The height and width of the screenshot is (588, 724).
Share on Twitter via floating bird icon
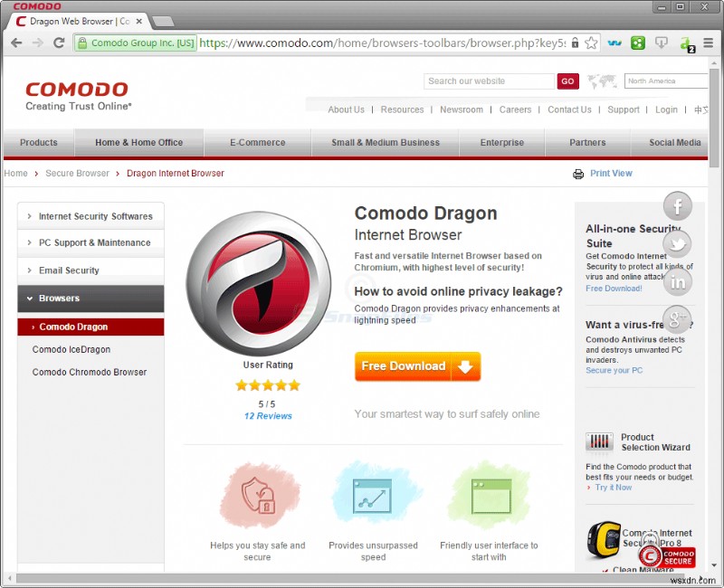pyautogui.click(x=677, y=243)
